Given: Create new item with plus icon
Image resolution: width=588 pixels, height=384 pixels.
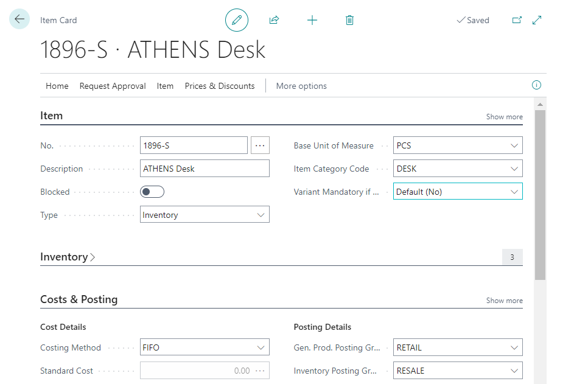Looking at the screenshot, I should pyautogui.click(x=312, y=20).
